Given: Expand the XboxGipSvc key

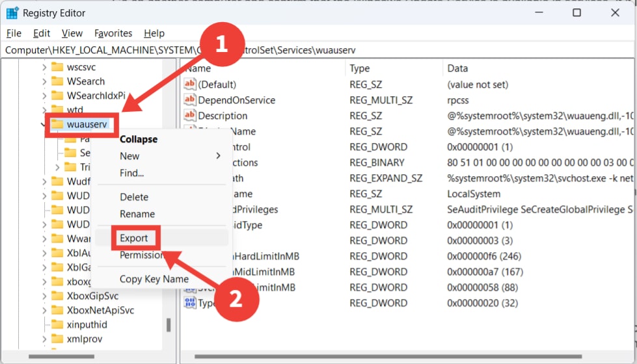Looking at the screenshot, I should (x=44, y=296).
